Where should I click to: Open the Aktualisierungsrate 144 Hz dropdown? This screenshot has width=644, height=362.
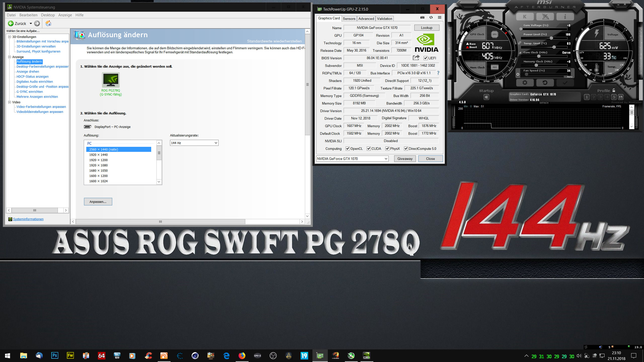pyautogui.click(x=194, y=143)
